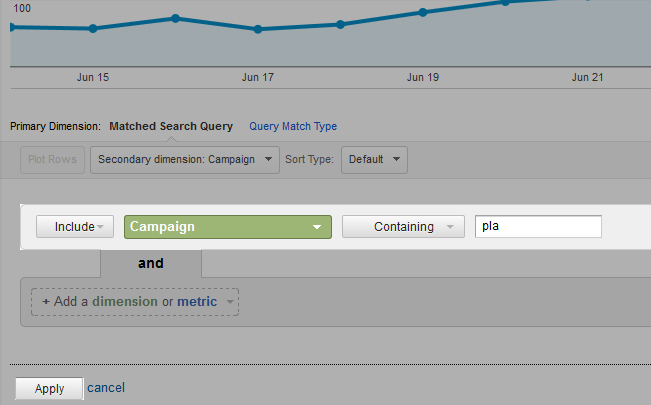Open the Include filter type dropdown
The image size is (651, 405).
tap(75, 227)
